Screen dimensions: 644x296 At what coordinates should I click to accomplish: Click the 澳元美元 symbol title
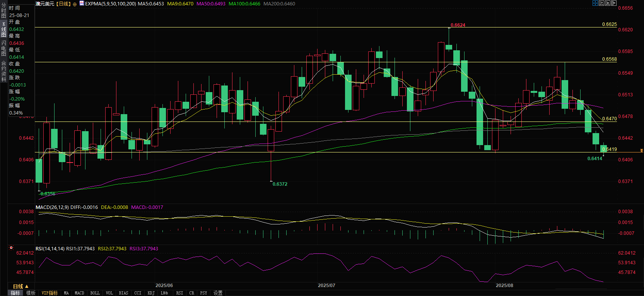[x=45, y=3]
